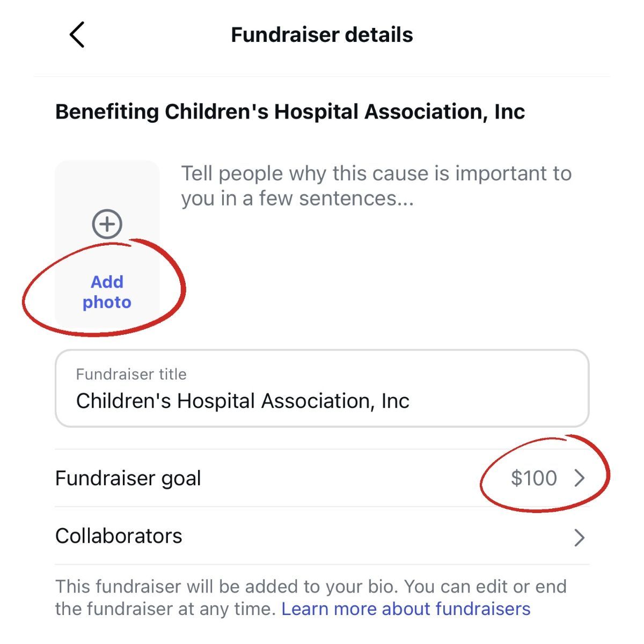The image size is (644, 644).
Task: Click the 'Tell people why' placeholder text
Action: (376, 186)
